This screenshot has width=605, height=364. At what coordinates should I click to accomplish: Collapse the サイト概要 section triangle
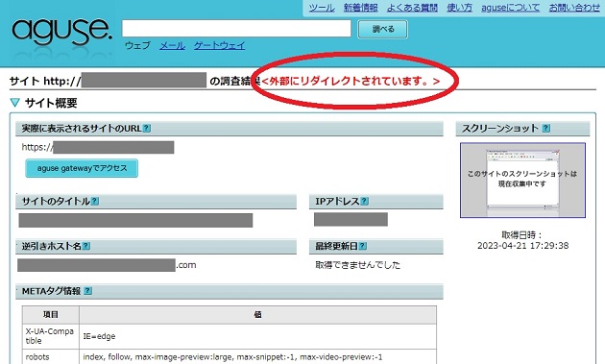15,103
